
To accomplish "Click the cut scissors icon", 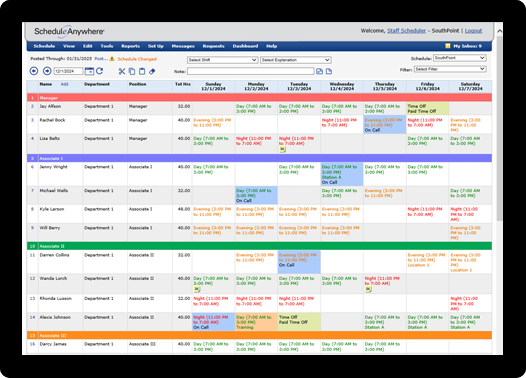I will (x=122, y=71).
